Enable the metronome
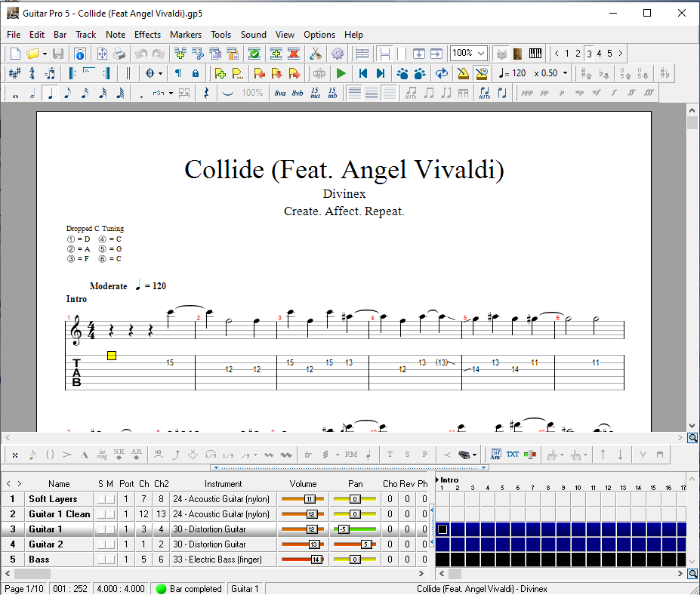The image size is (700, 595). coord(462,73)
